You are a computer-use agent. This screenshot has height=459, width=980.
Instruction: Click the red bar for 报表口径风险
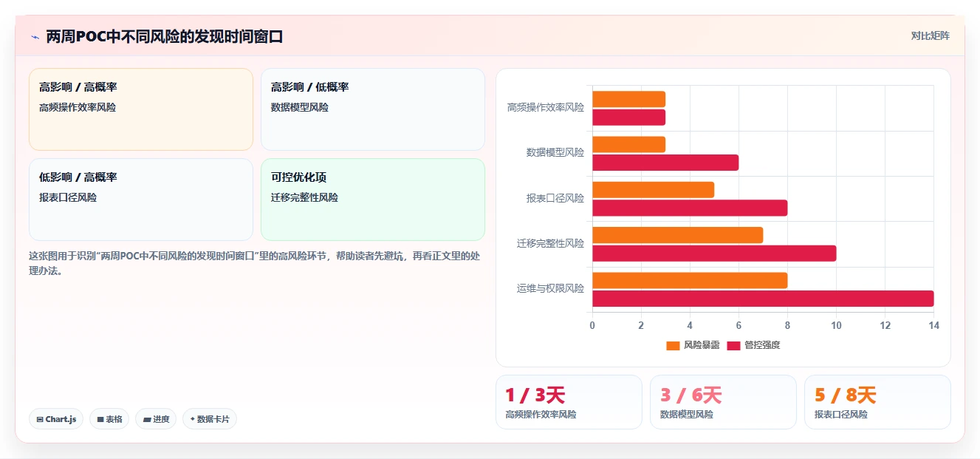(x=690, y=208)
